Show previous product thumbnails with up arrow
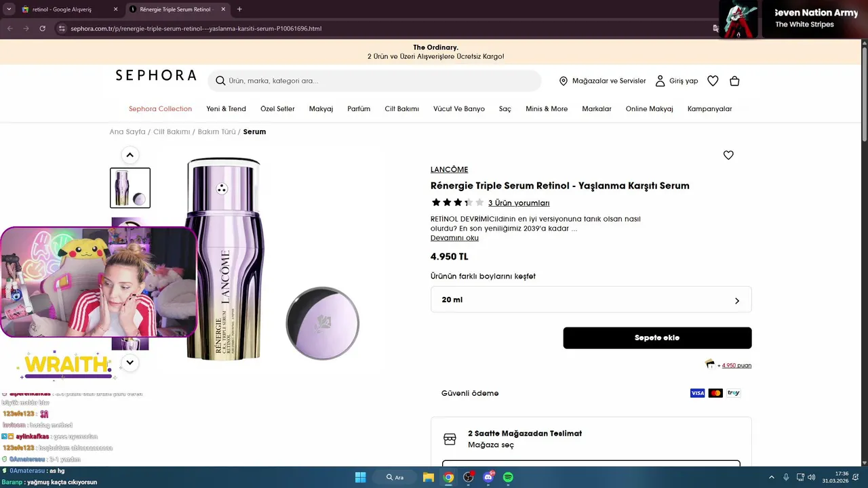 pyautogui.click(x=130, y=155)
